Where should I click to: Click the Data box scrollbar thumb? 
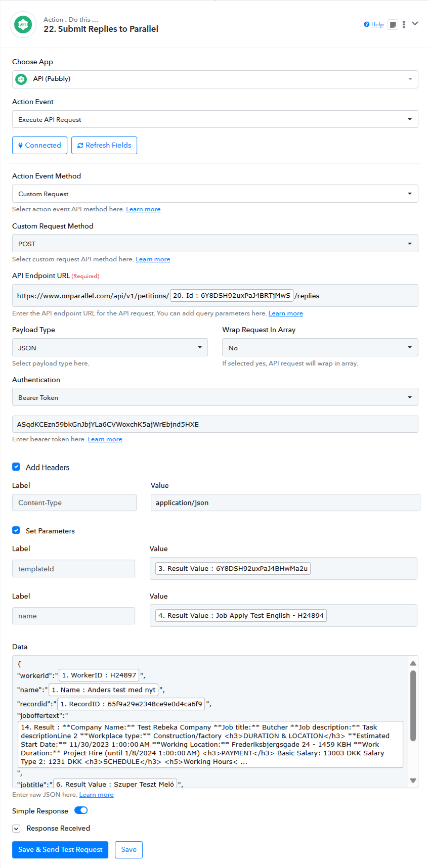[413, 706]
